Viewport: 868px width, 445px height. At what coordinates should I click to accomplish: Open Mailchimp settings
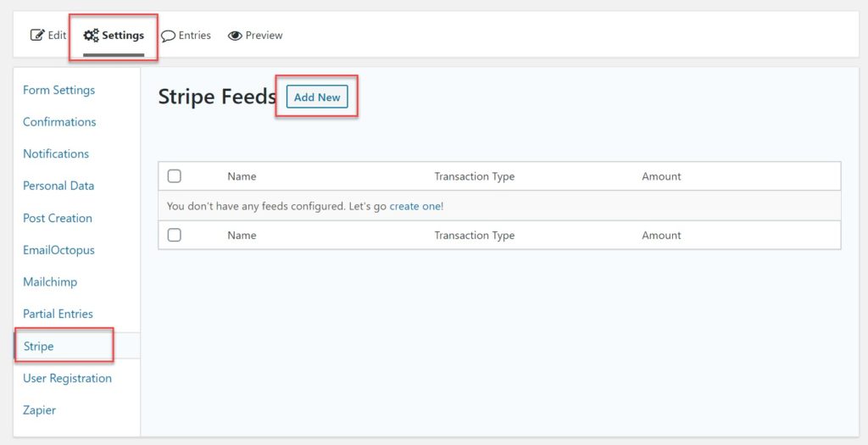[x=50, y=281]
